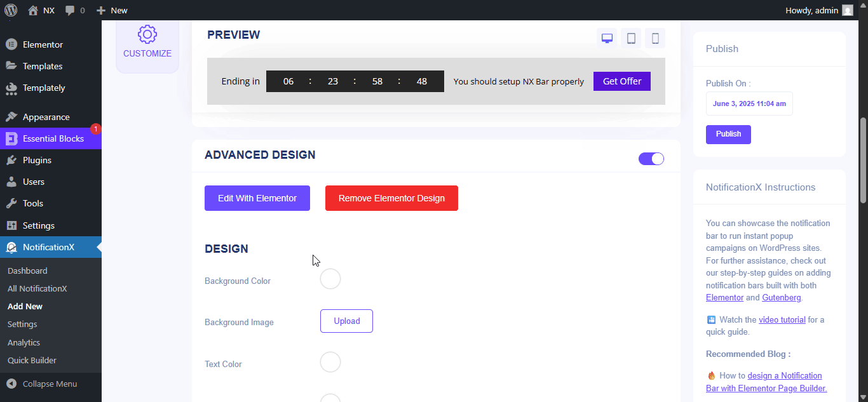This screenshot has width=868, height=402.
Task: Click the NotificationX logo icon
Action: [11, 247]
